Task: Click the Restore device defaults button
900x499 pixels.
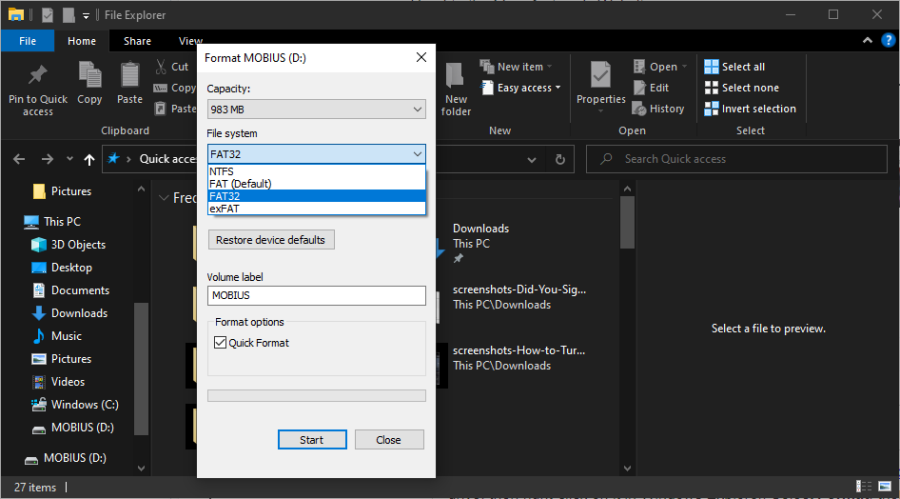Action: coord(271,240)
